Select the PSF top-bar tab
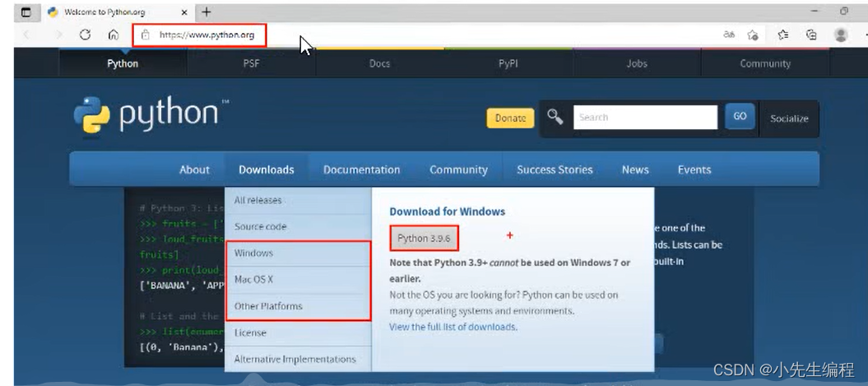This screenshot has height=386, width=868. tap(251, 63)
